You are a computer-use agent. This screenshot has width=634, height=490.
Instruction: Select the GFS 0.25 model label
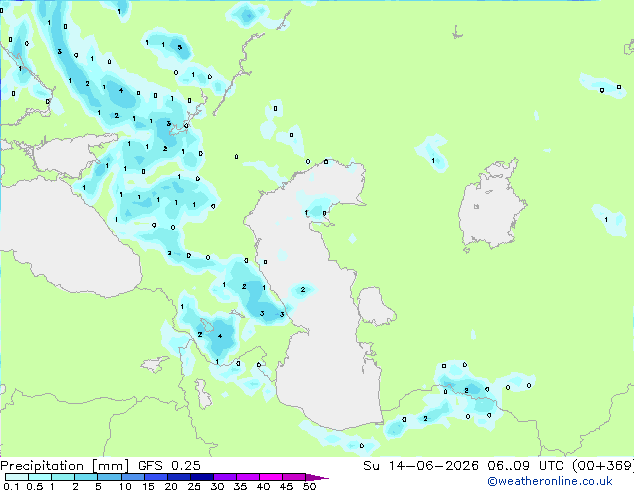pyautogui.click(x=169, y=466)
